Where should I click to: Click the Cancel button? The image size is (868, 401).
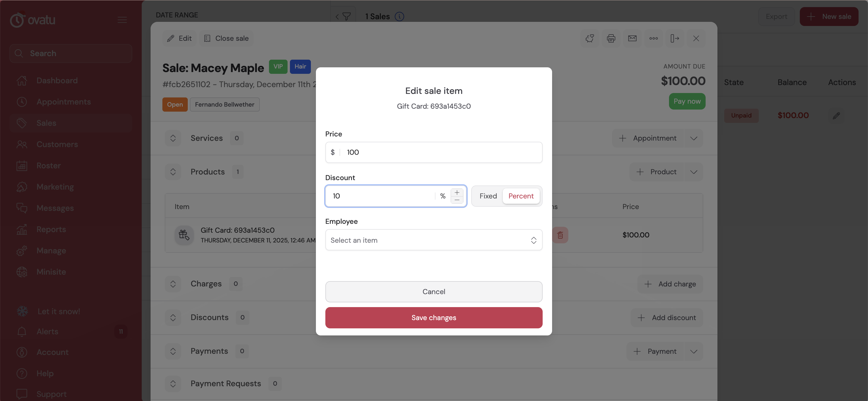point(433,291)
